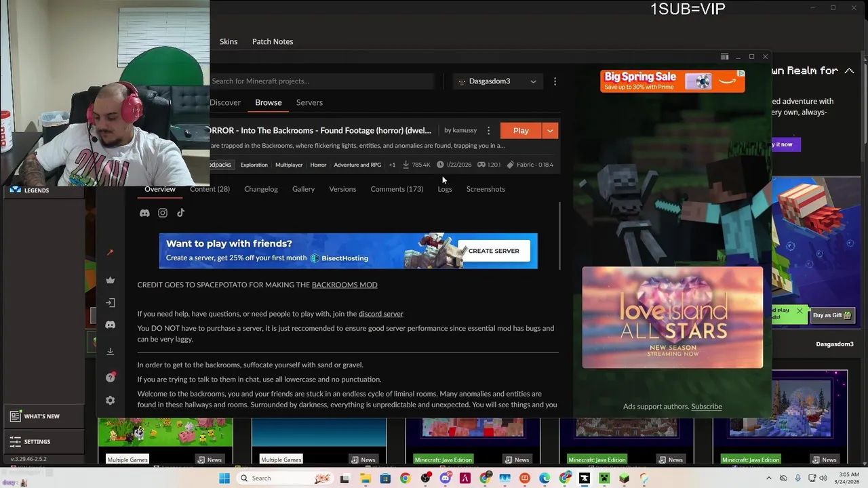Open the Discord social link icon
Screen dimensions: 868x488
pos(144,213)
